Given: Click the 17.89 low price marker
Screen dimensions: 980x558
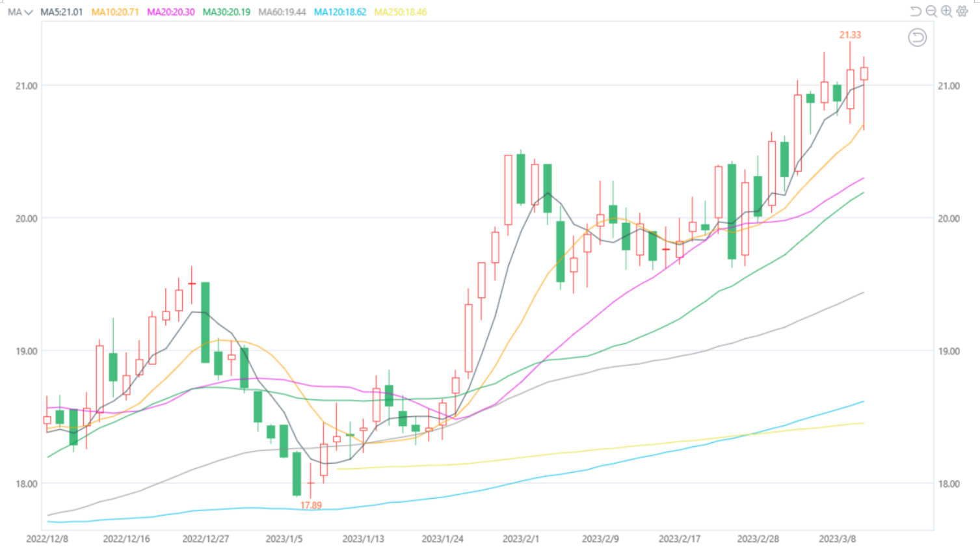Looking at the screenshot, I should (311, 505).
